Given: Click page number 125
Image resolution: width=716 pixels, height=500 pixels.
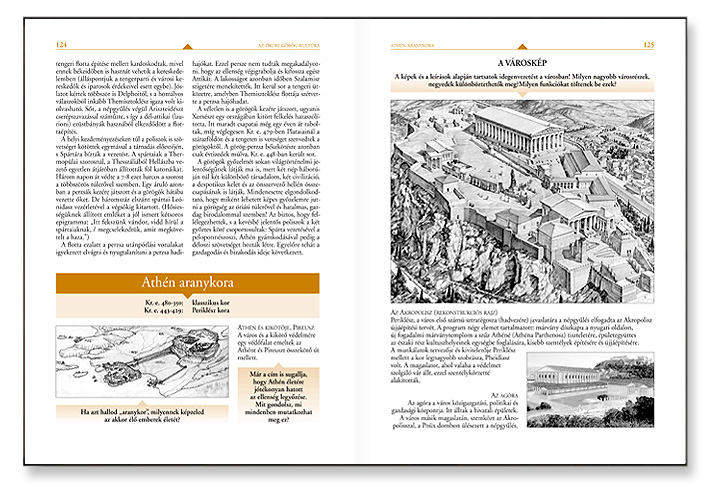Looking at the screenshot, I should [648, 45].
